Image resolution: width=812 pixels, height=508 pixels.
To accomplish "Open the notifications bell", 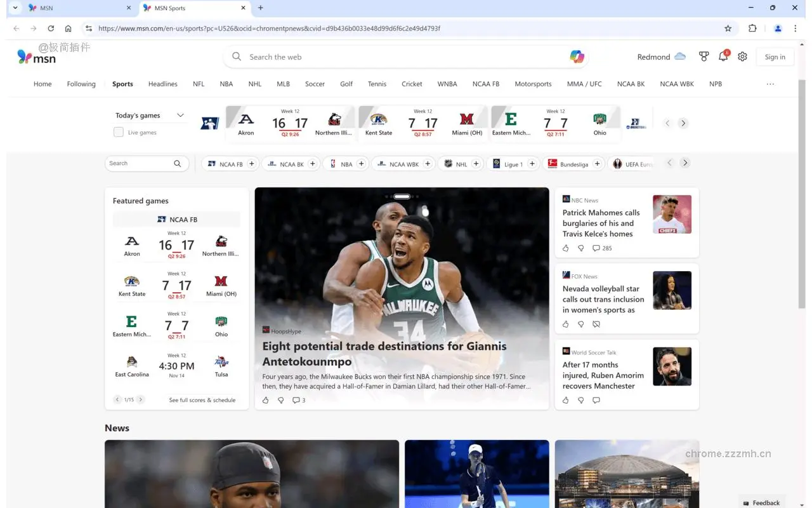I will pos(723,57).
